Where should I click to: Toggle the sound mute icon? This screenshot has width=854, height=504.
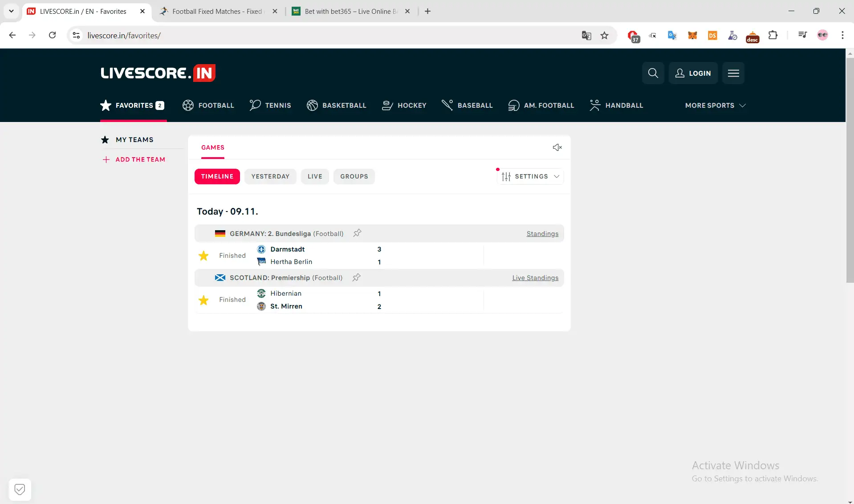[557, 147]
